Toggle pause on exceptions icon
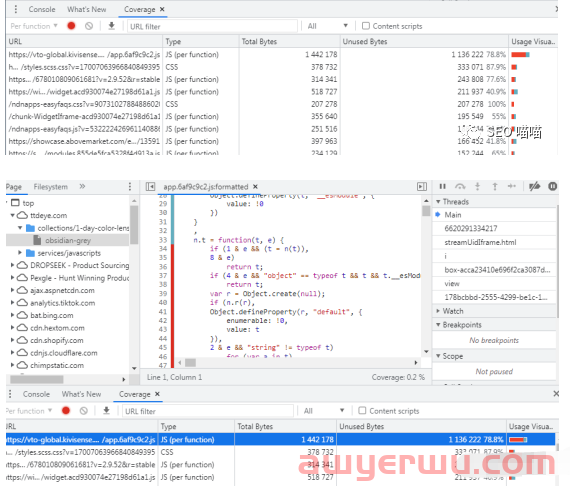 [553, 186]
